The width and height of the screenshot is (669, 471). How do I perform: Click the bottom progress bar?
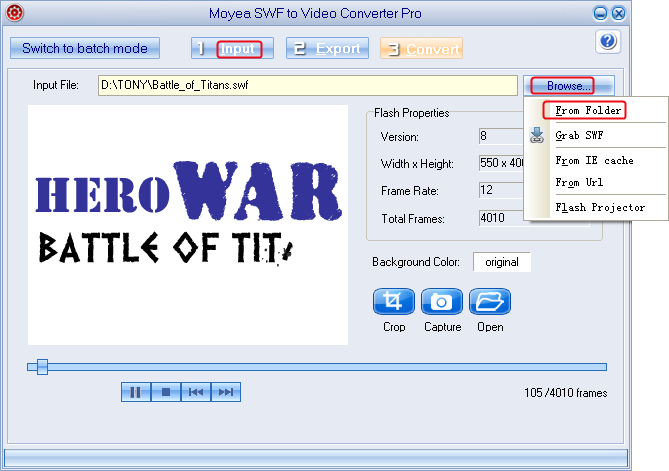click(x=316, y=458)
